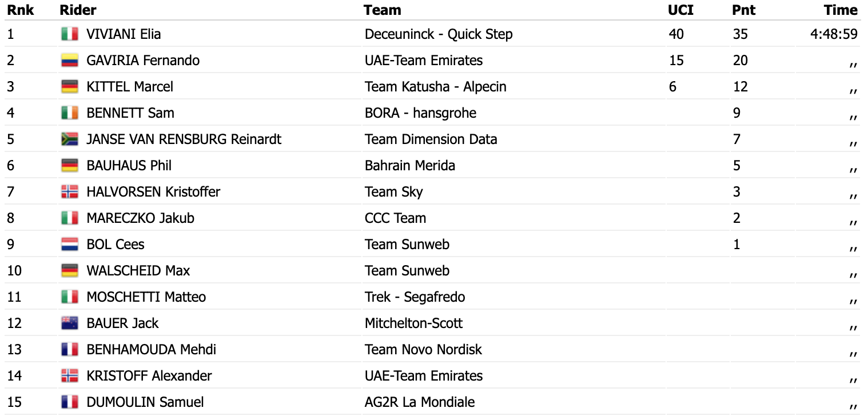The width and height of the screenshot is (868, 416).
Task: Click the UCI column header
Action: [681, 10]
